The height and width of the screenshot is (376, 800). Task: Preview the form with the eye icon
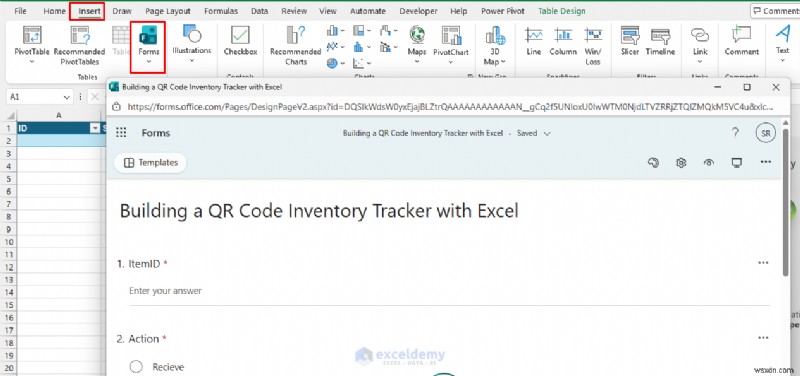(708, 163)
